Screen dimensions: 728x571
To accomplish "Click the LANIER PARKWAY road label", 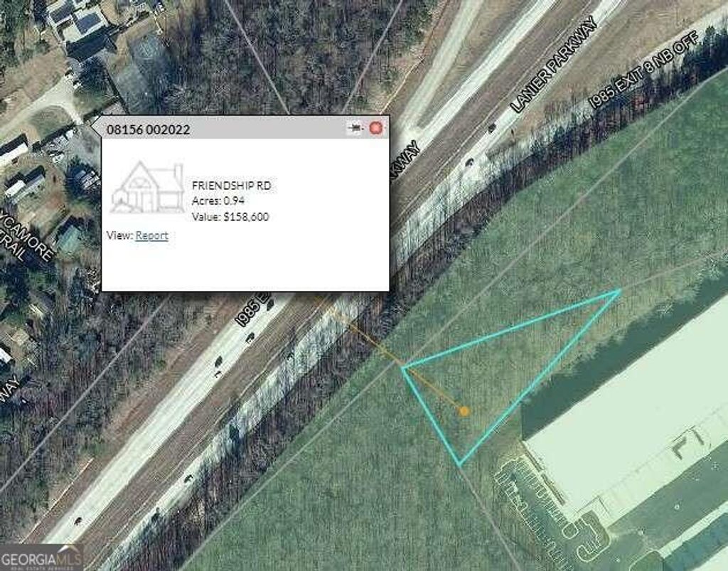I will pyautogui.click(x=553, y=65).
